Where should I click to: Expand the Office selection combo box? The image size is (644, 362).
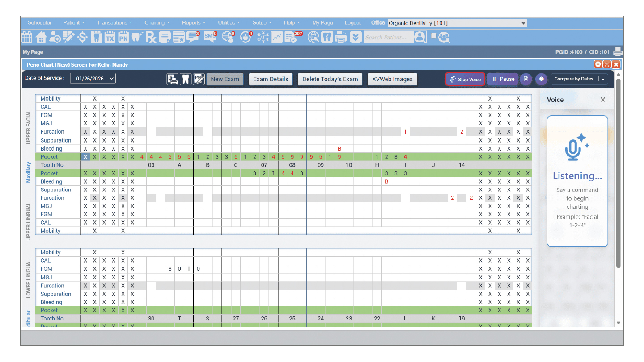point(523,23)
